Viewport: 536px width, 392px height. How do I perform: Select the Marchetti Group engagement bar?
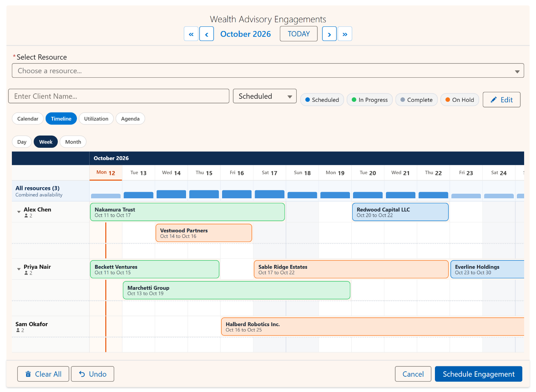click(237, 290)
